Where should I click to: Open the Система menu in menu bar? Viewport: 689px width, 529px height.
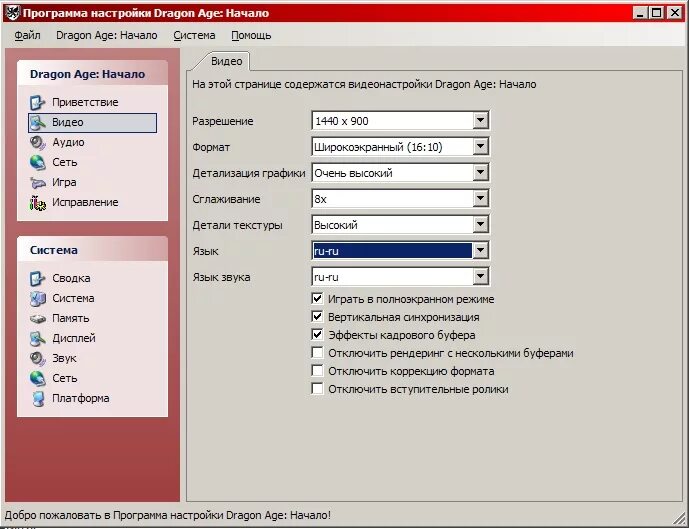point(194,36)
